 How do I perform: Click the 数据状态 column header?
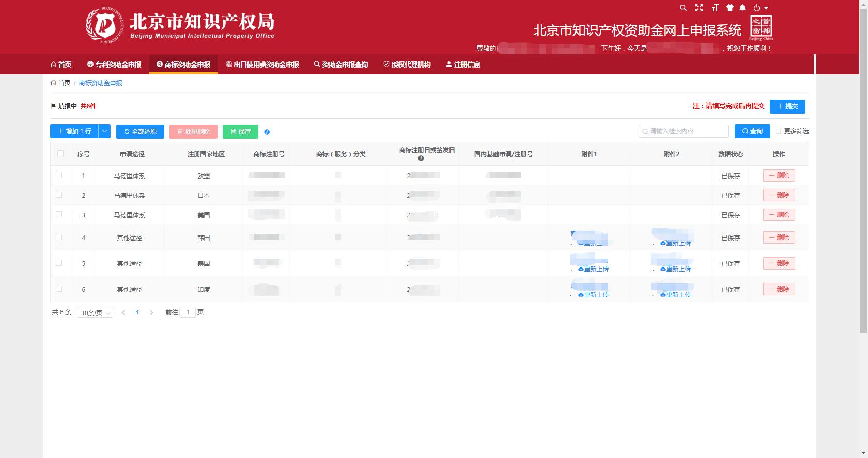[x=731, y=154]
